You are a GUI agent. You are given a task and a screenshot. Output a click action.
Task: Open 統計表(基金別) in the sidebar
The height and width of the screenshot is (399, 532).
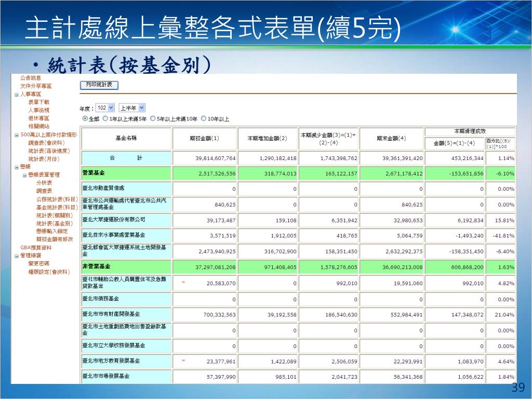tap(54, 223)
